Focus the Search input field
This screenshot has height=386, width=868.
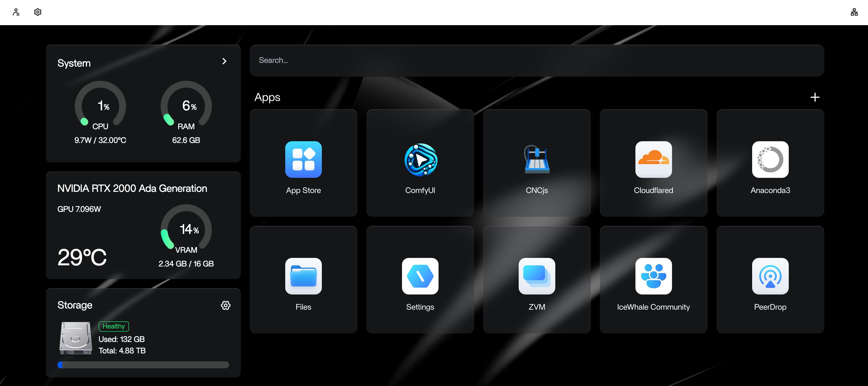pyautogui.click(x=537, y=61)
